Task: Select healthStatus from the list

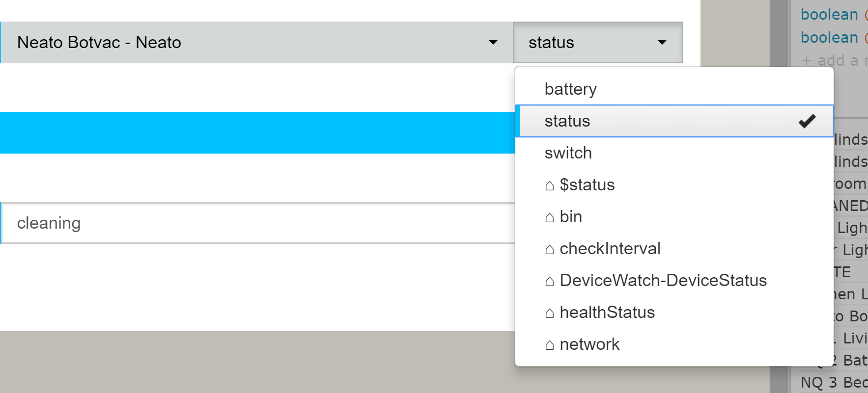Action: 674,312
